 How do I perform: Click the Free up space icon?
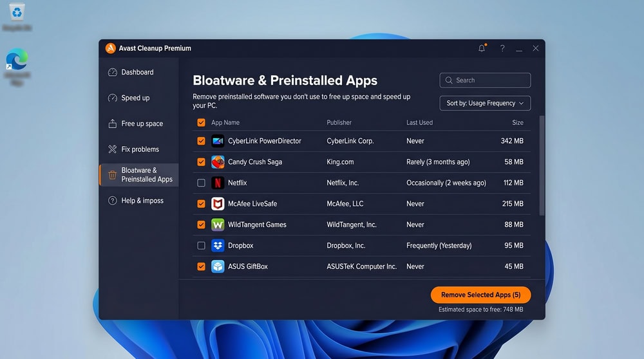pos(113,124)
